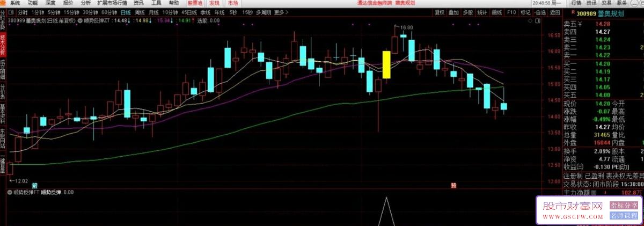
Task: Click the 复权 toolbar button
Action: (x=440, y=11)
